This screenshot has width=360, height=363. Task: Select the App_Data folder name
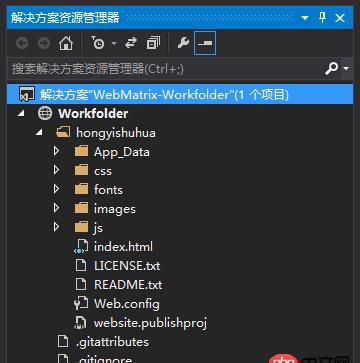click(x=122, y=152)
